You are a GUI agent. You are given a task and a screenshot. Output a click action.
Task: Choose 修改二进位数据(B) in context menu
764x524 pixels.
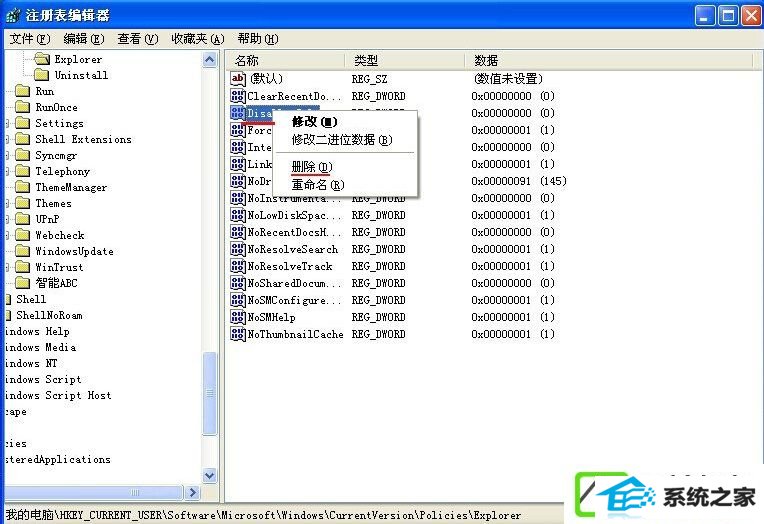point(342,140)
